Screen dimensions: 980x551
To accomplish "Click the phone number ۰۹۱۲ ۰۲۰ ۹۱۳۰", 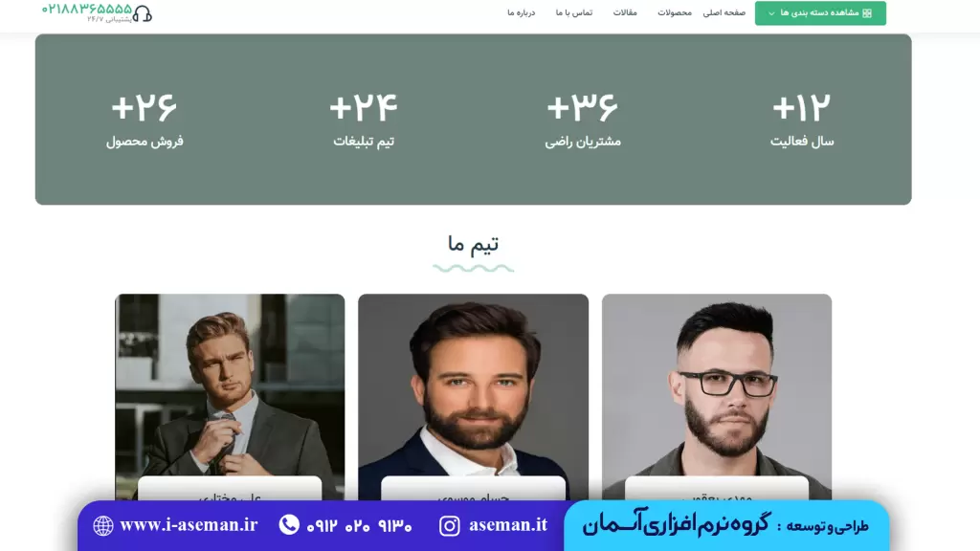I will point(359,526).
